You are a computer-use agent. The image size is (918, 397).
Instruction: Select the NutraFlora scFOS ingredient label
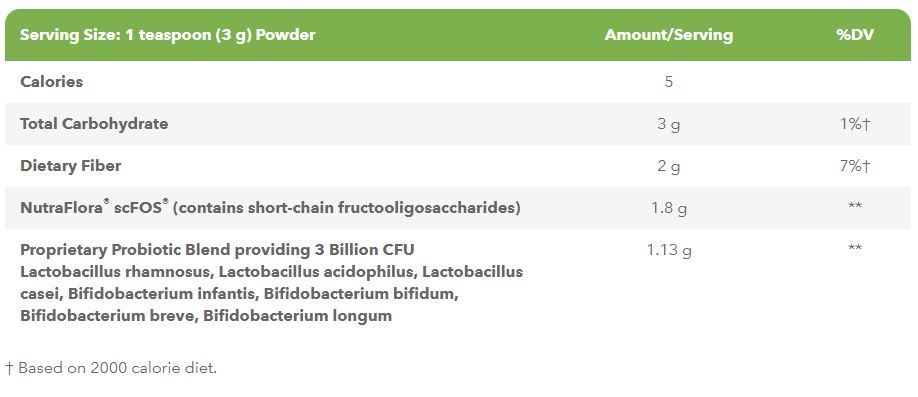coord(270,207)
